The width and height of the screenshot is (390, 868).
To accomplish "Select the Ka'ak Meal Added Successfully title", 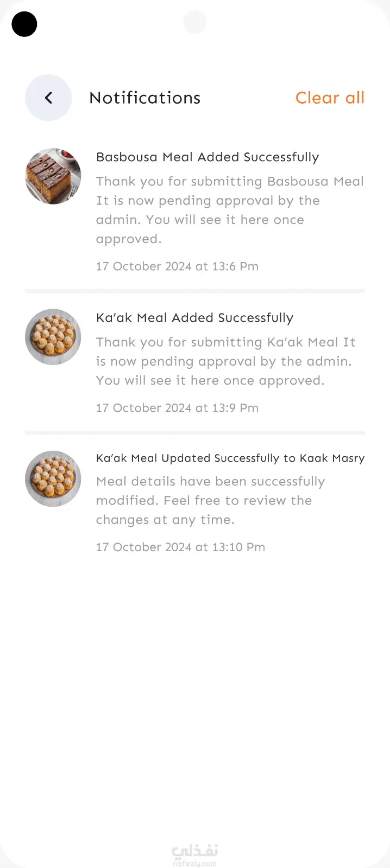I will point(194,318).
